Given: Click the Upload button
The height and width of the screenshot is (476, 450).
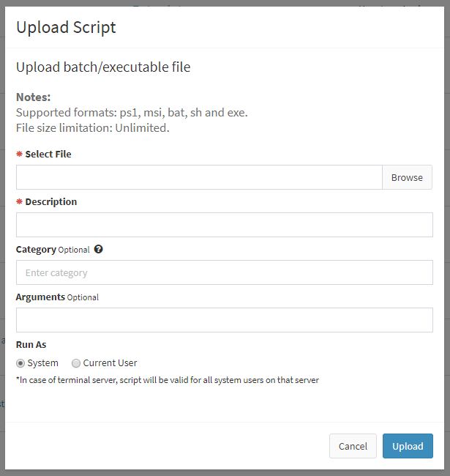Looking at the screenshot, I should [408, 446].
